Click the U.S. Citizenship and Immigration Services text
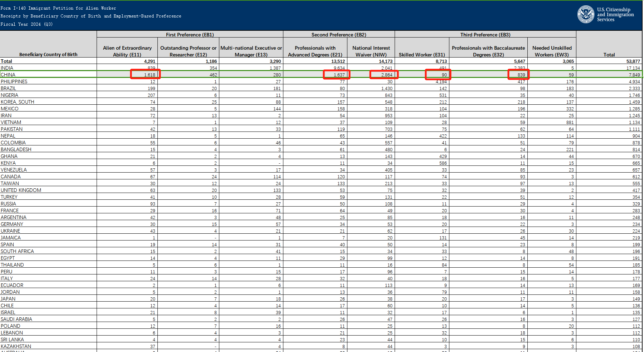 [x=615, y=15]
